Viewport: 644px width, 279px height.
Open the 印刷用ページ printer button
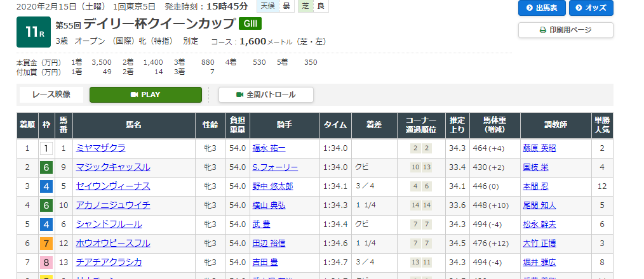coord(565,30)
